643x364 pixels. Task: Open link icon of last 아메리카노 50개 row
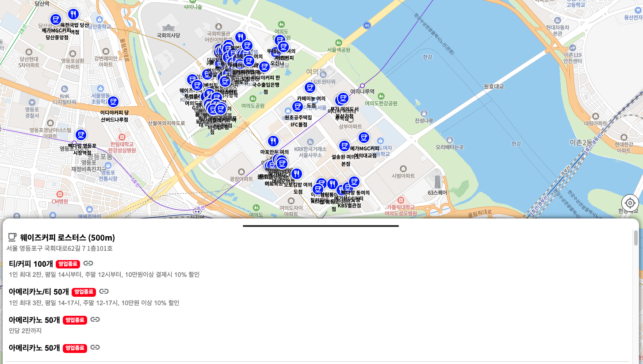pyautogui.click(x=95, y=347)
